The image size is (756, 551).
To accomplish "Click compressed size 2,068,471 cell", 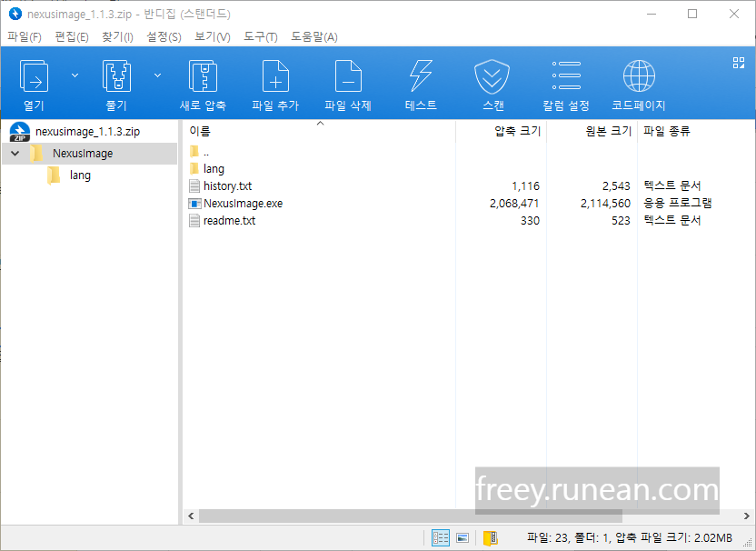I will 514,204.
